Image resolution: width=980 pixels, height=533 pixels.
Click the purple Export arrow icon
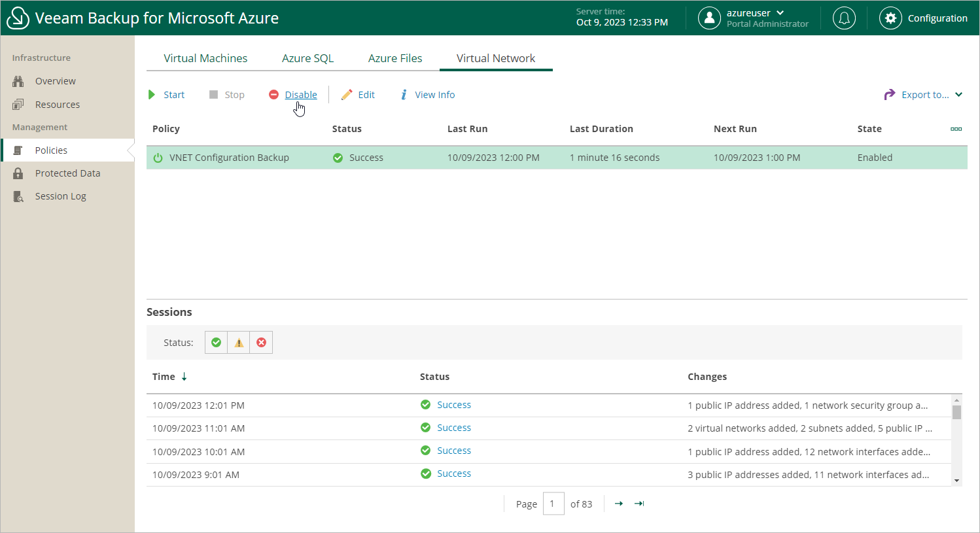pyautogui.click(x=890, y=95)
